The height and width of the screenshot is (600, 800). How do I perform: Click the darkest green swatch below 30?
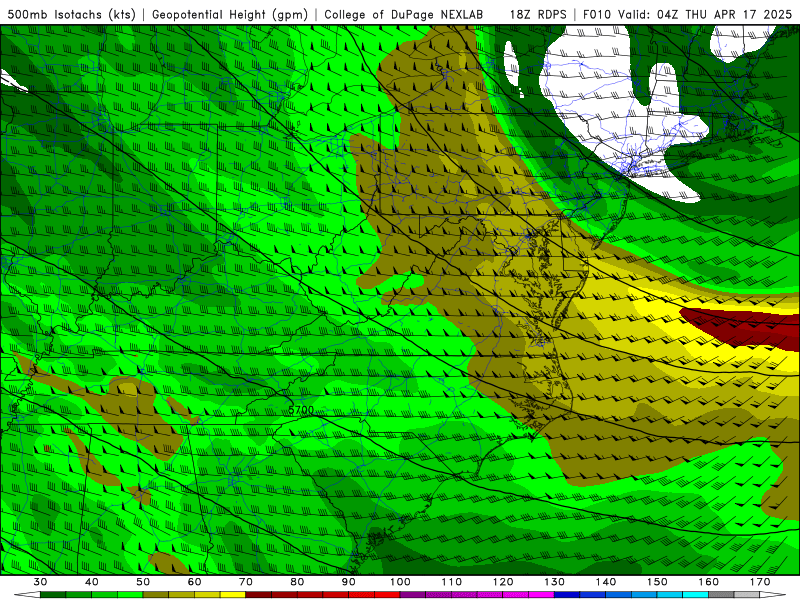click(x=53, y=595)
